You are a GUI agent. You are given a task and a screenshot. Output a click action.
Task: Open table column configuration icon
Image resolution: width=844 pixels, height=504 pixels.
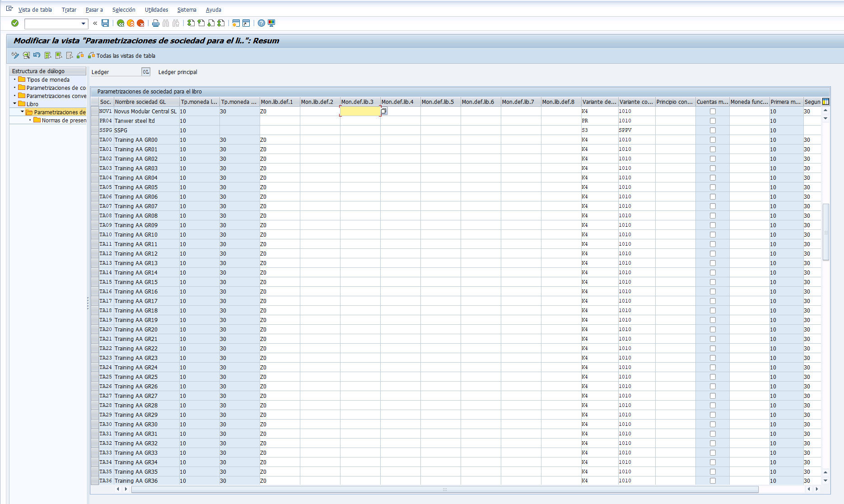pos(826,102)
